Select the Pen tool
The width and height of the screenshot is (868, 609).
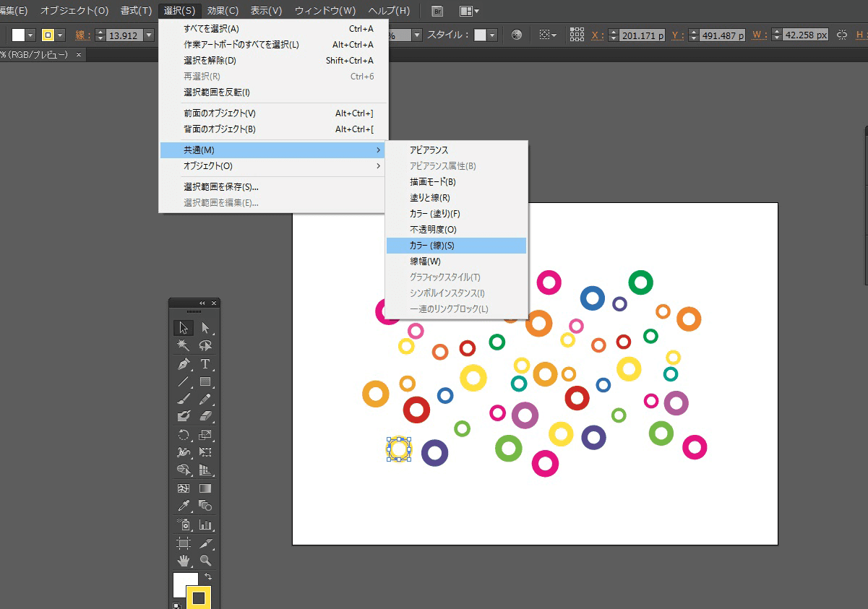[184, 364]
